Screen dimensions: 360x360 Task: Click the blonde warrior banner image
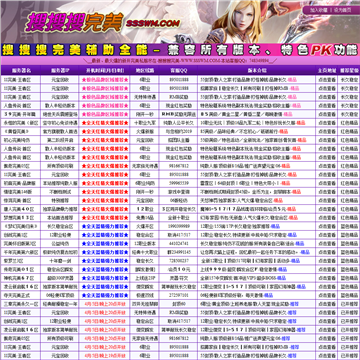[243, 21]
